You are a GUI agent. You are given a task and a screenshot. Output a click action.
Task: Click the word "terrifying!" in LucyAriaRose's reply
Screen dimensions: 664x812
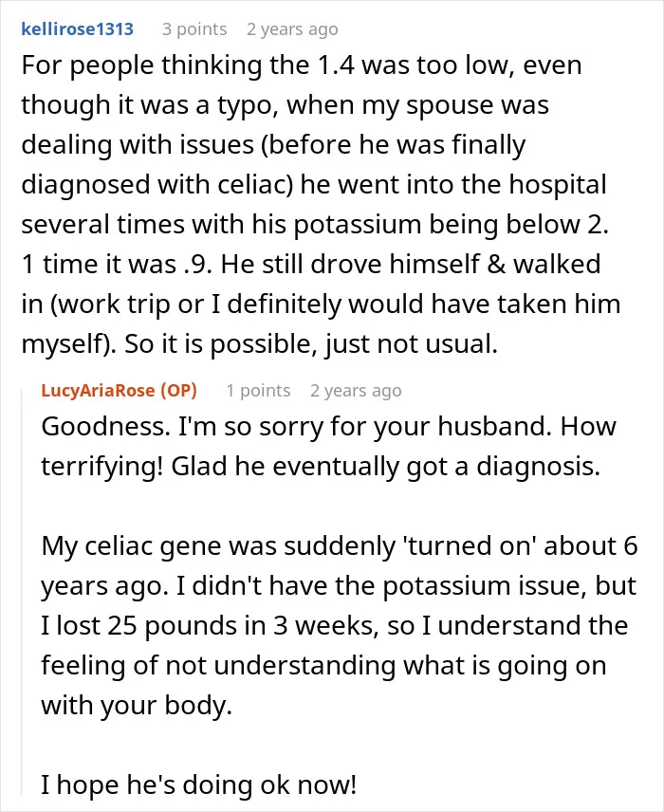coord(102,467)
